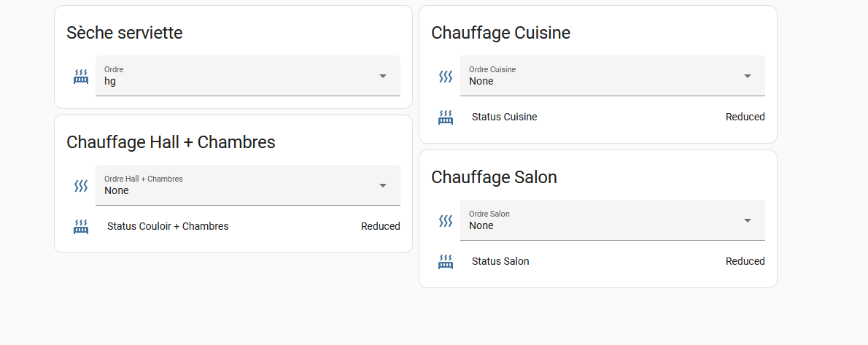This screenshot has height=345, width=868.
Task: Click the radiator icon beside the Sèche serviette Ordre field
Action: [x=81, y=77]
